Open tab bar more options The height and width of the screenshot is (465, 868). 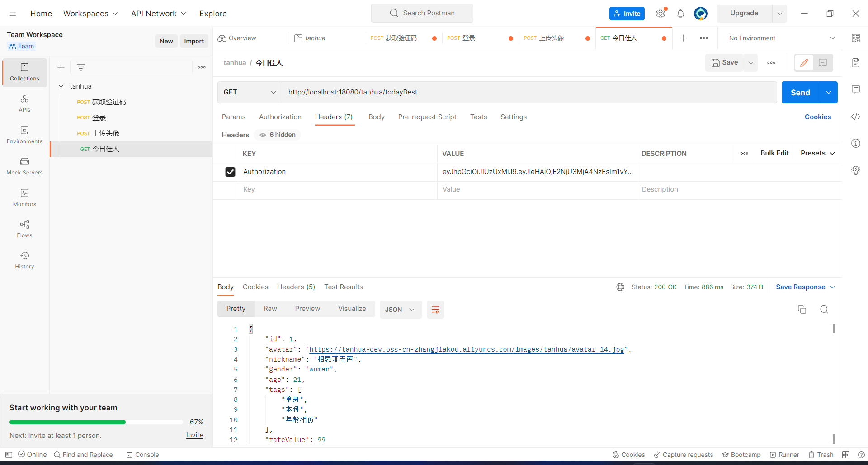[x=704, y=38]
